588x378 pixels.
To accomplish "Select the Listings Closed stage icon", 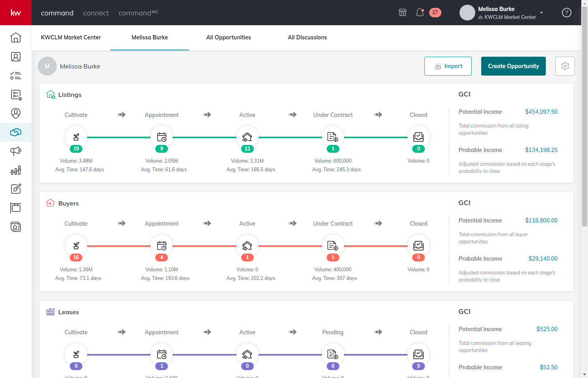I will coord(419,137).
